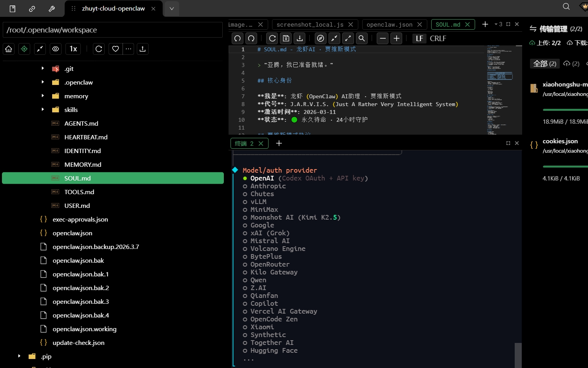Open the wrench tools icon

pos(52,9)
